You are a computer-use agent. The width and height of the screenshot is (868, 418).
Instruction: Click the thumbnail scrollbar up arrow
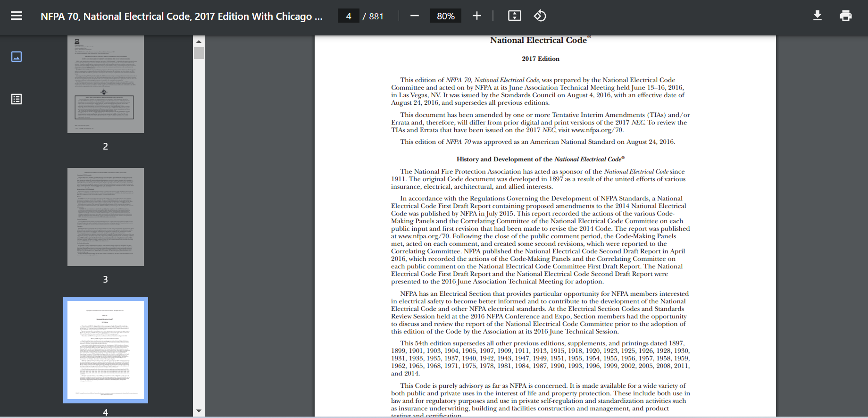click(x=199, y=42)
